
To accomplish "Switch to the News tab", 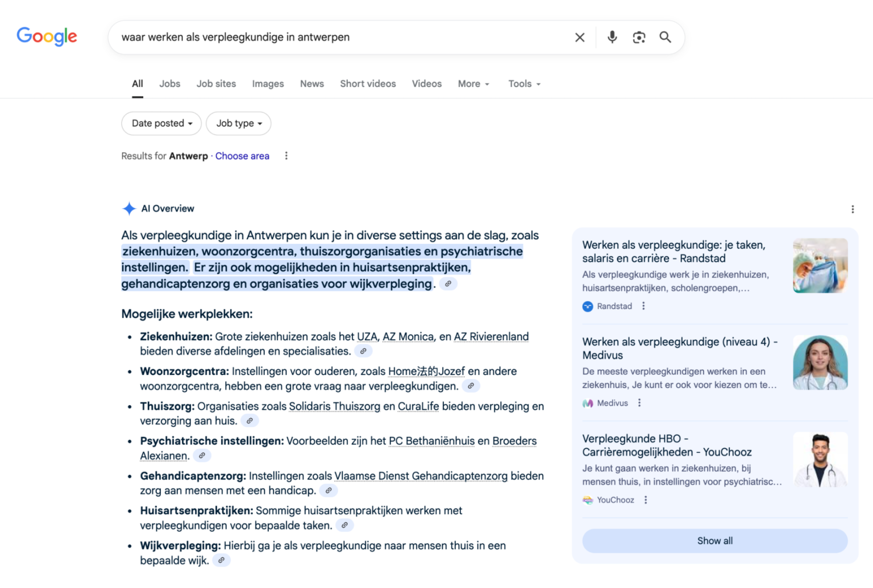I will click(312, 84).
